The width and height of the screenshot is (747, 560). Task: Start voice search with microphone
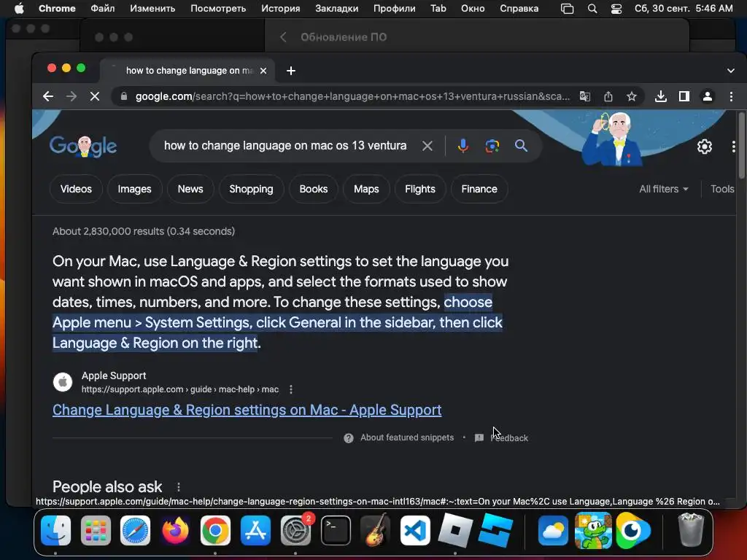click(463, 146)
